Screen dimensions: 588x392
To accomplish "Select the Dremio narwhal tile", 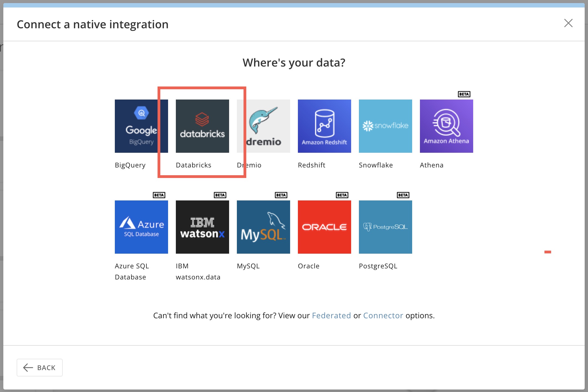I will pos(263,126).
